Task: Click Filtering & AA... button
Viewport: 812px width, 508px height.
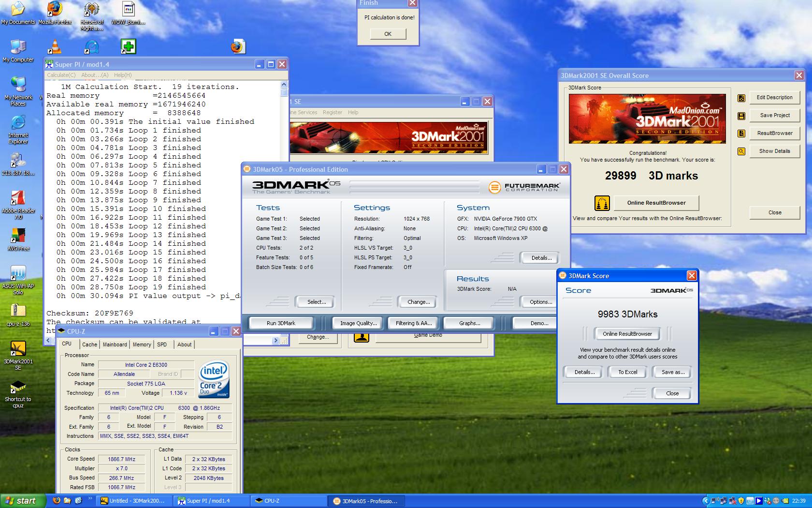Action: coord(414,323)
